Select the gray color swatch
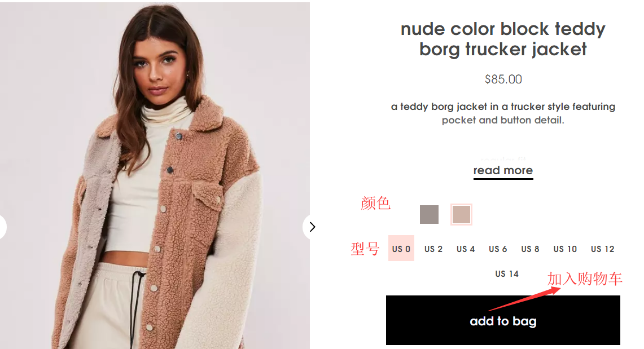Viewport: 644px width, 349px height. (429, 214)
